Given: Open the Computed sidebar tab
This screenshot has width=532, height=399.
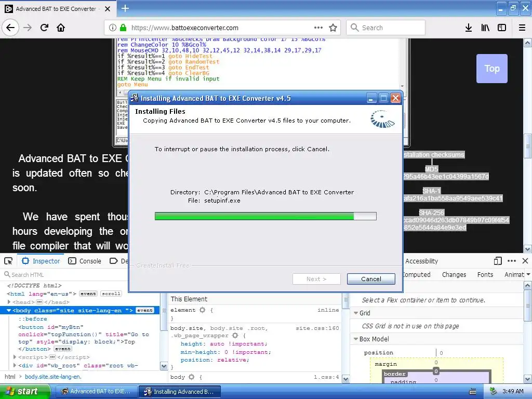Looking at the screenshot, I should (x=417, y=274).
